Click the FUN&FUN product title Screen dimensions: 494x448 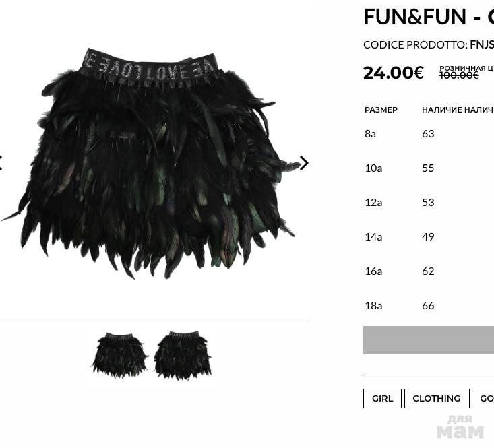[429, 16]
